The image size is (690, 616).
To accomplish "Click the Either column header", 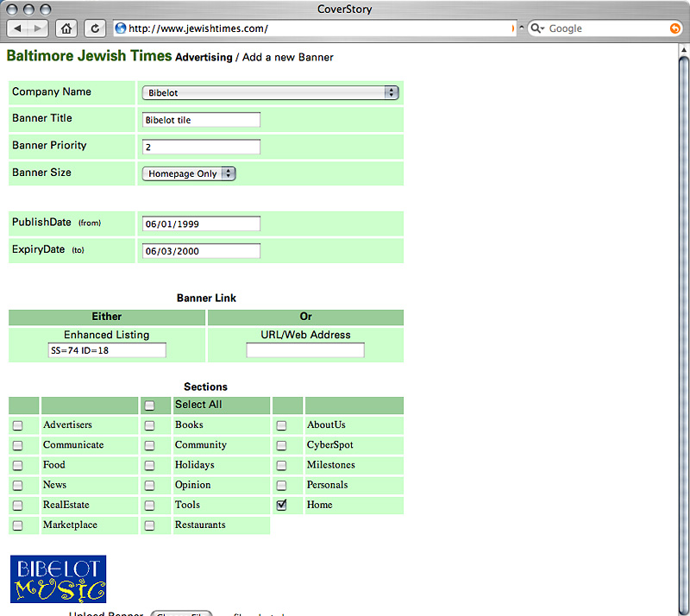I will [x=106, y=317].
